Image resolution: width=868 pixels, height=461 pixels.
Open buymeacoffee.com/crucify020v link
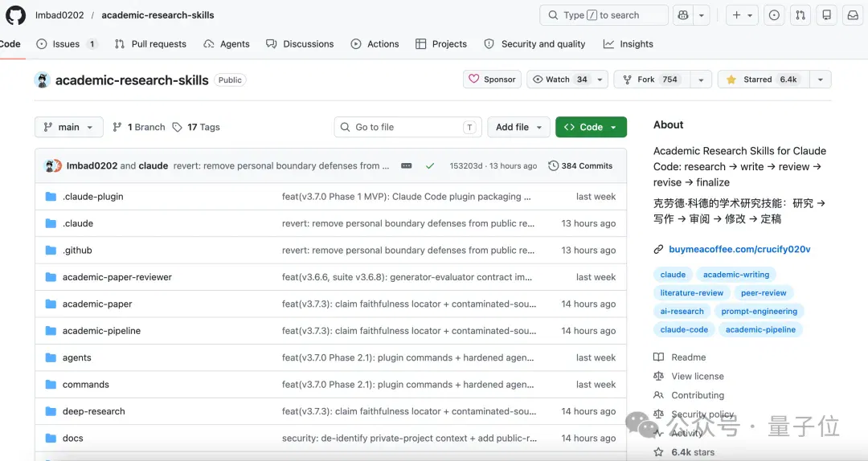(x=739, y=249)
